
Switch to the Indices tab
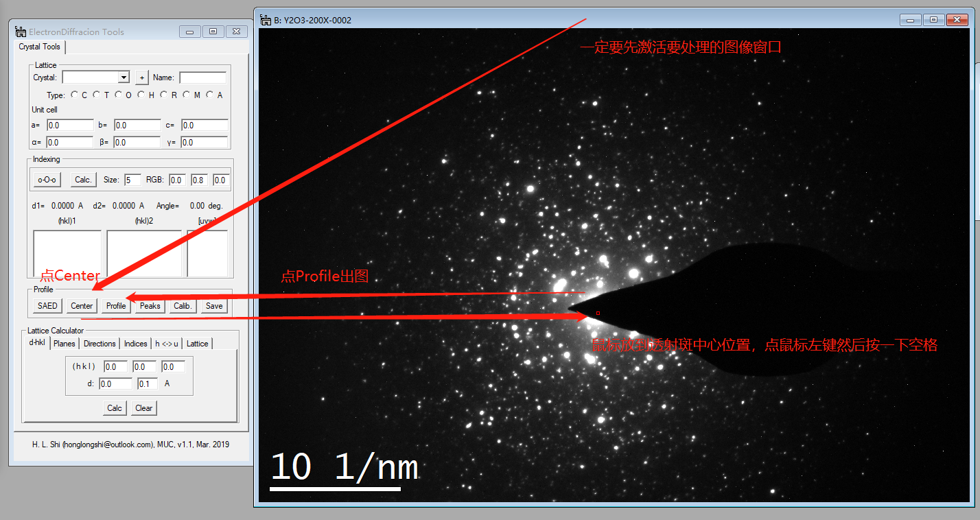click(x=135, y=344)
